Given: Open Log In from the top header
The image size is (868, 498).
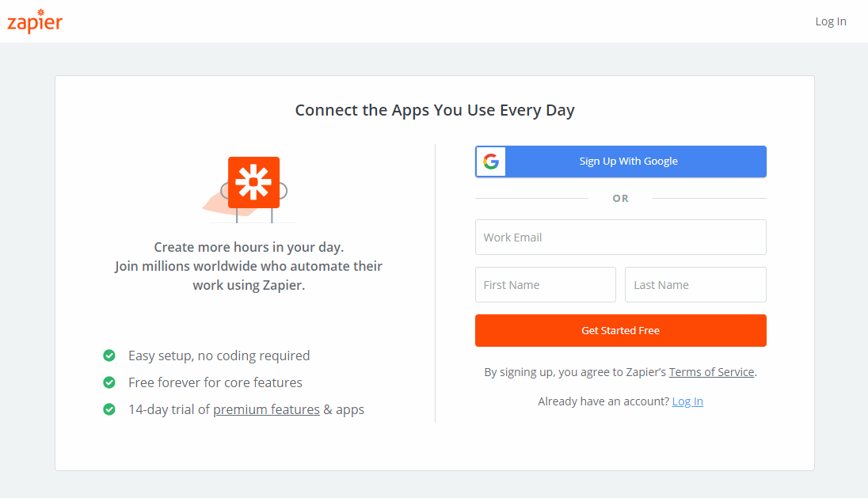Looking at the screenshot, I should [x=831, y=21].
